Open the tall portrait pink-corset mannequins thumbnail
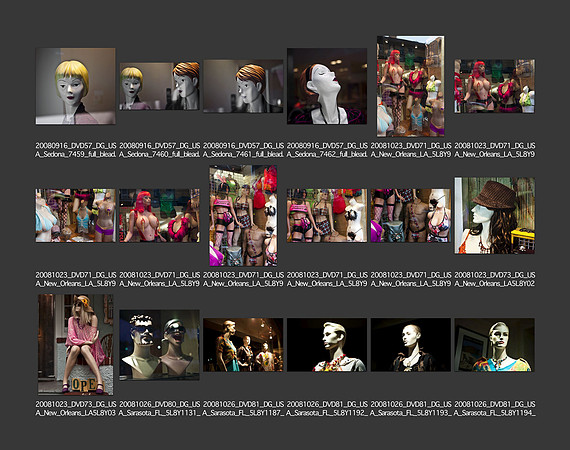570x450 pixels. click(x=243, y=216)
